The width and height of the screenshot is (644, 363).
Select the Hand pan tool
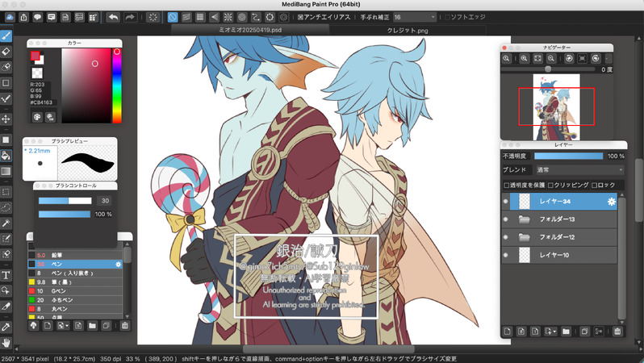pos(6,343)
